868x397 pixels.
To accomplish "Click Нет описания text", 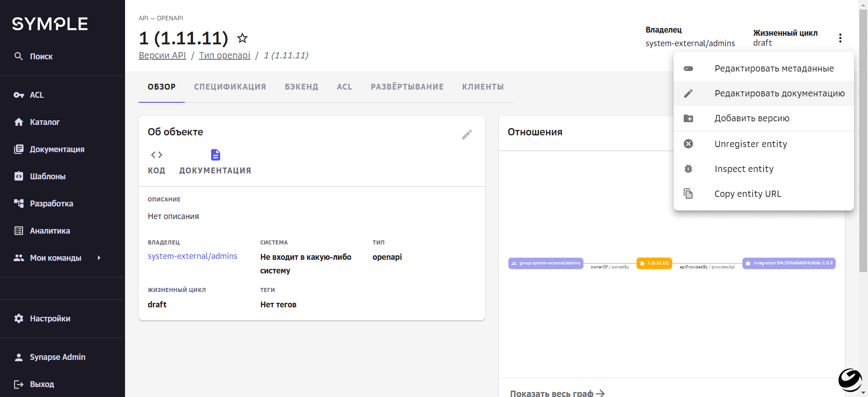I will click(x=173, y=216).
